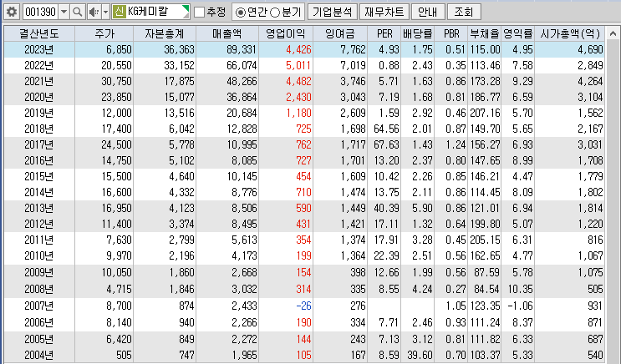Click the 부채율 column header
621x364 pixels.
click(x=485, y=33)
